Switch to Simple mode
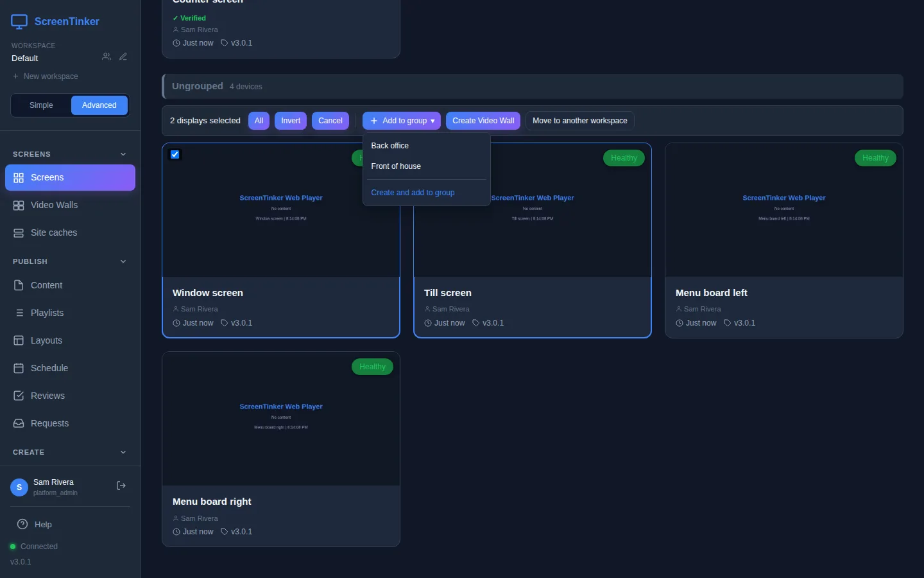The width and height of the screenshot is (924, 578). click(41, 105)
